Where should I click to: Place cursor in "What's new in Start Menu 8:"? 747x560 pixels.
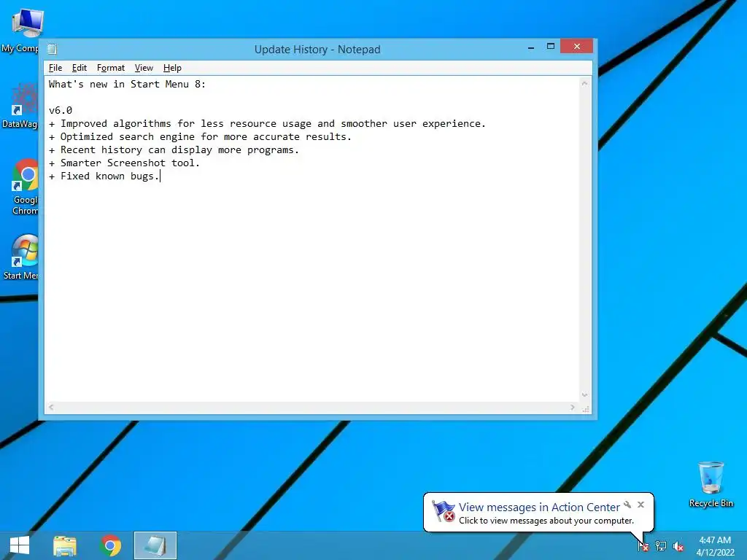127,85
